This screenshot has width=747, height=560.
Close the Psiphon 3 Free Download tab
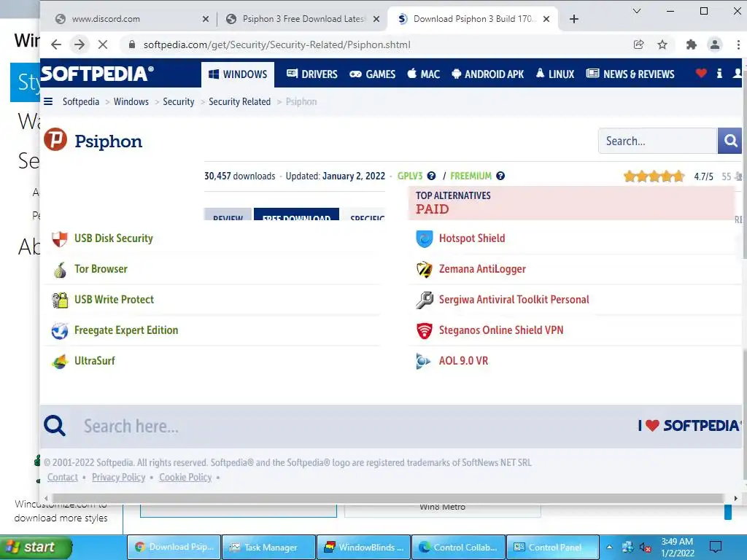(x=376, y=19)
